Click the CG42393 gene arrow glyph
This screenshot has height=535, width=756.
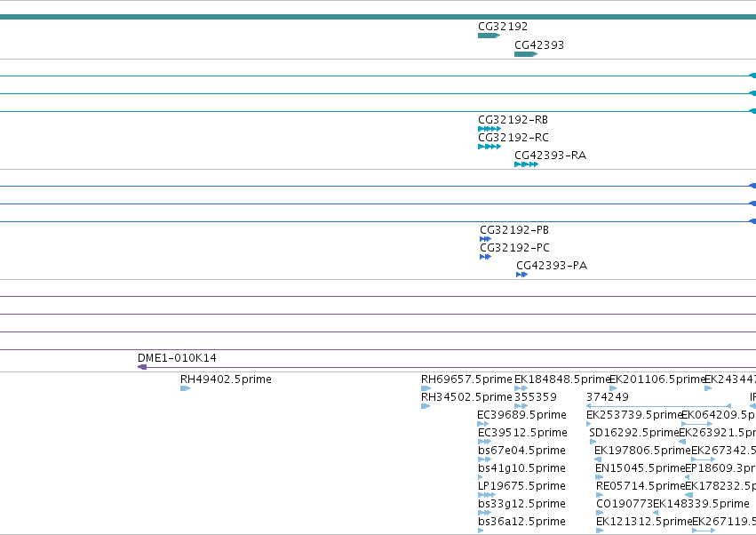point(526,54)
